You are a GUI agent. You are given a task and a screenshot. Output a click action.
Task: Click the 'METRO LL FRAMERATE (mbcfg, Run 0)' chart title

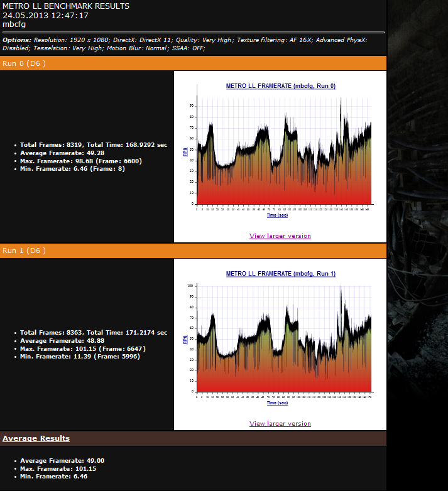281,86
